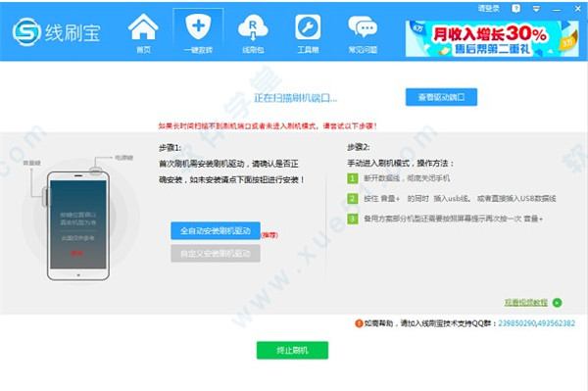Screen dimensions: 588x391
Task: Click 自定义安装刷机驱动 button
Action: pyautogui.click(x=216, y=254)
